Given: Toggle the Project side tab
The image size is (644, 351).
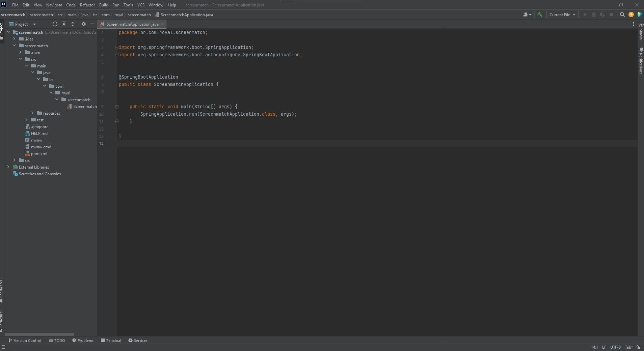Looking at the screenshot, I should (2, 31).
